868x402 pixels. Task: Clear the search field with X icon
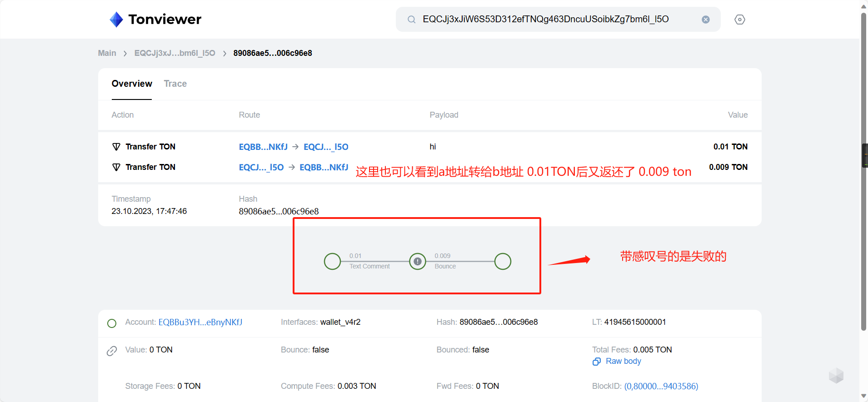pos(705,20)
